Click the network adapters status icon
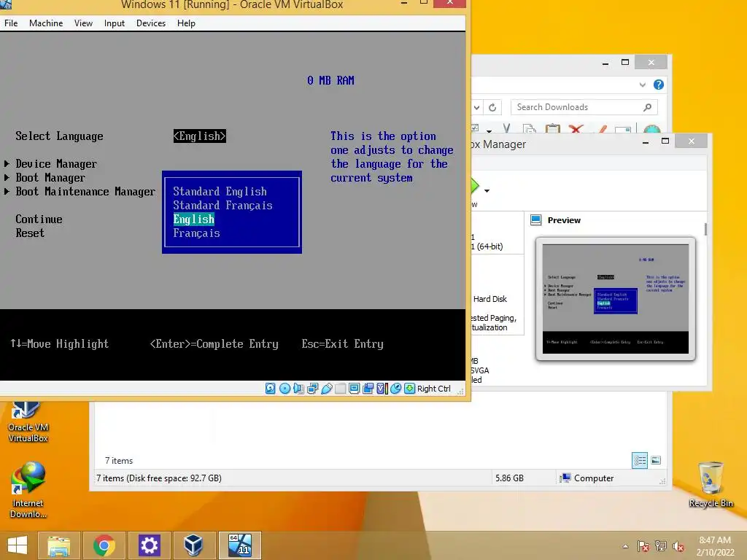 [312, 389]
